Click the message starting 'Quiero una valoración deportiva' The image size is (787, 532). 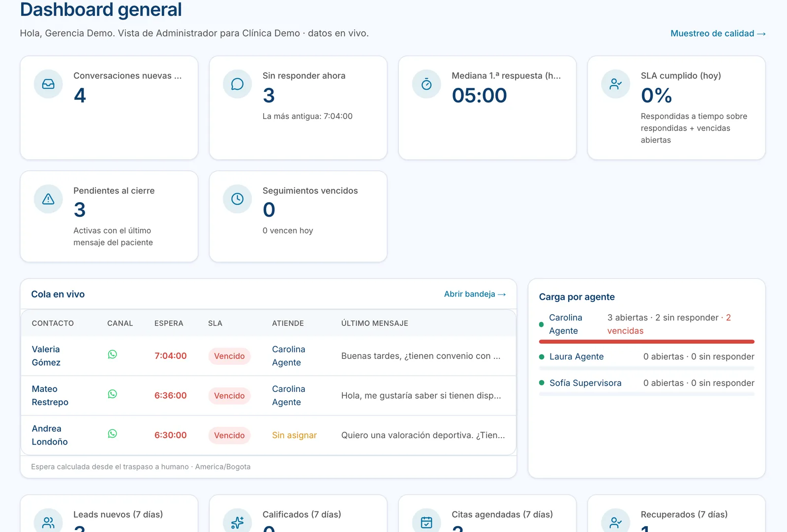pos(423,435)
